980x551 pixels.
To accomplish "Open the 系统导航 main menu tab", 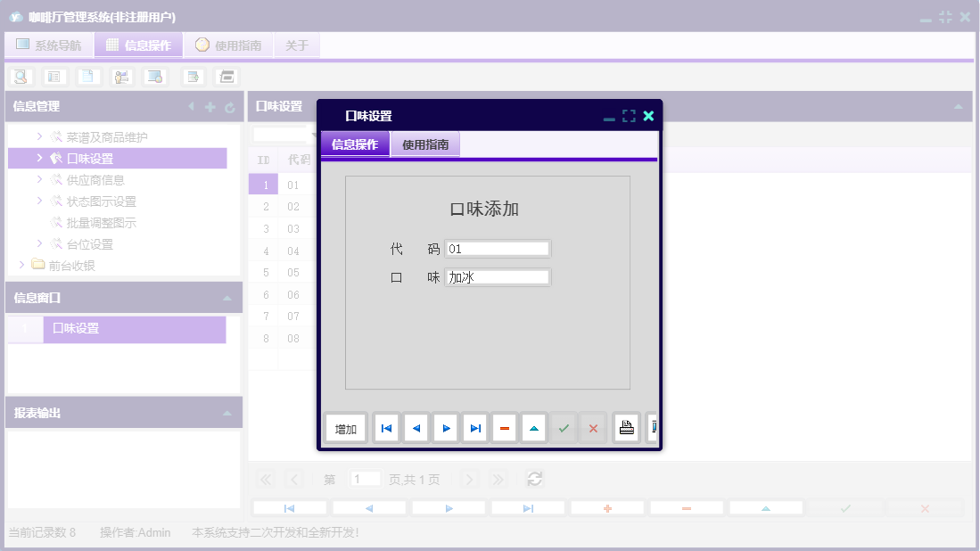I will click(49, 45).
